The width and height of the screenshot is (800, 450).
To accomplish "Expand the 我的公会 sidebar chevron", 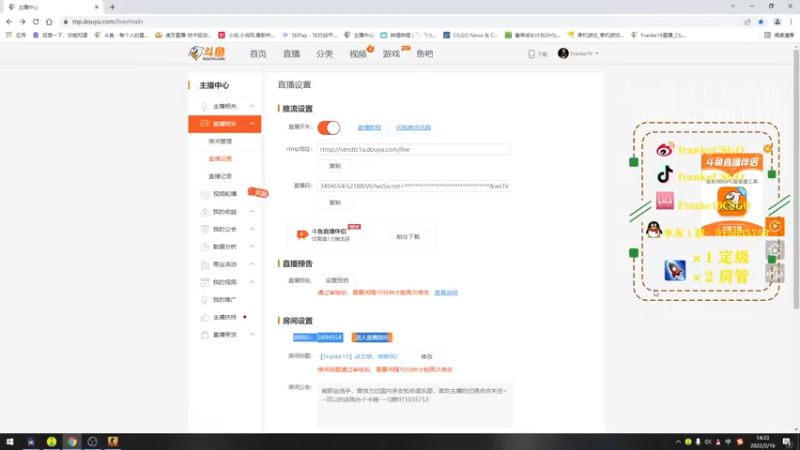I will pos(252,229).
